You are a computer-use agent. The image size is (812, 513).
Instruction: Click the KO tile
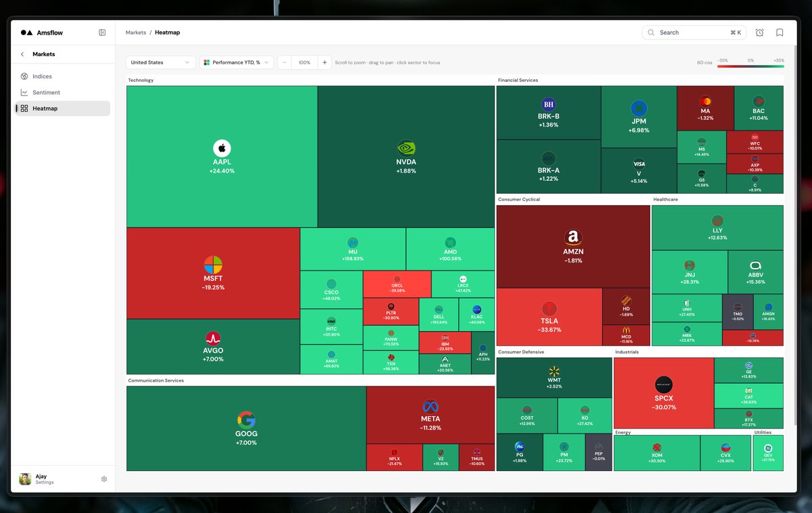tap(585, 416)
